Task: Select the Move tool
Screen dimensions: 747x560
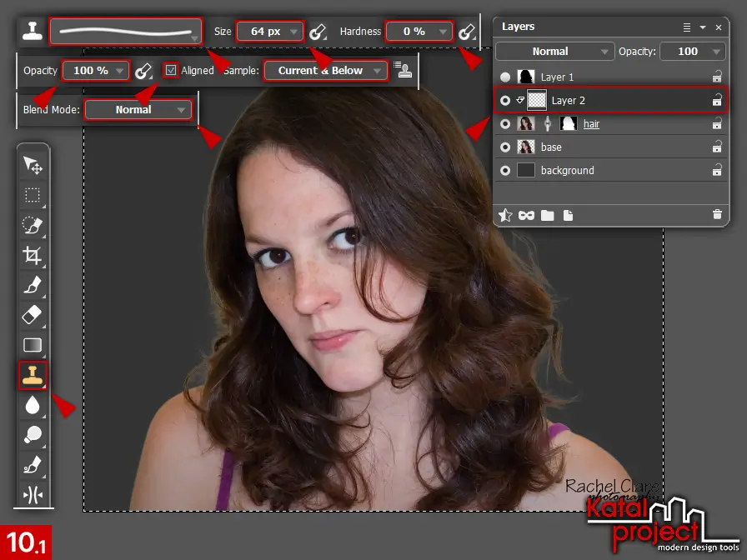Action: point(33,165)
